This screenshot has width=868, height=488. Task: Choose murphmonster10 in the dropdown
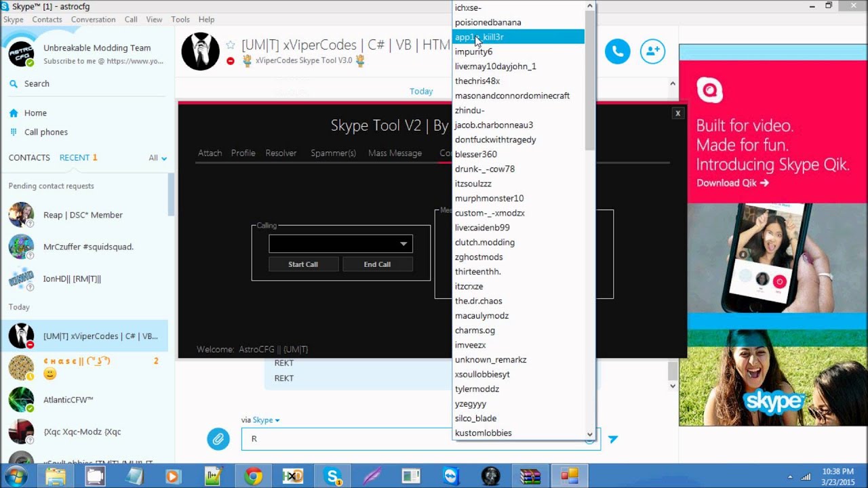519,199
